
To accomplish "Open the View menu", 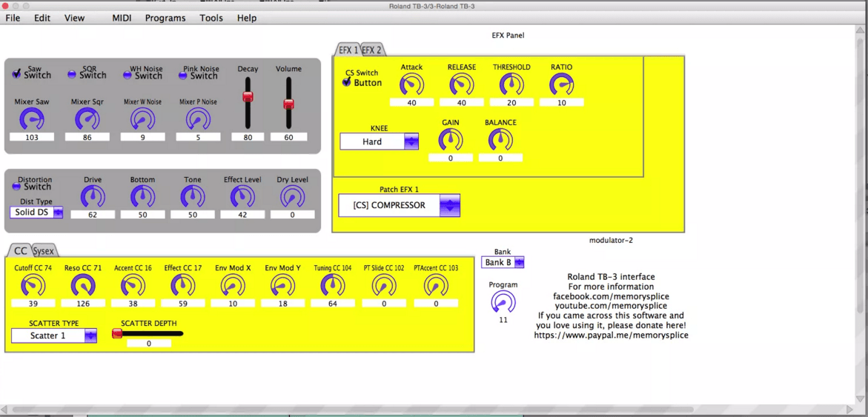I will pyautogui.click(x=74, y=18).
